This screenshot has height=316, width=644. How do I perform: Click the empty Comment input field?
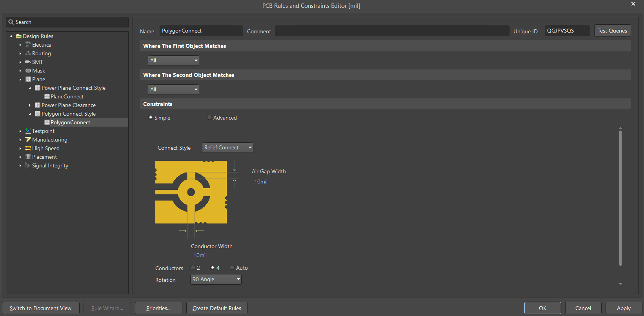coord(392,31)
